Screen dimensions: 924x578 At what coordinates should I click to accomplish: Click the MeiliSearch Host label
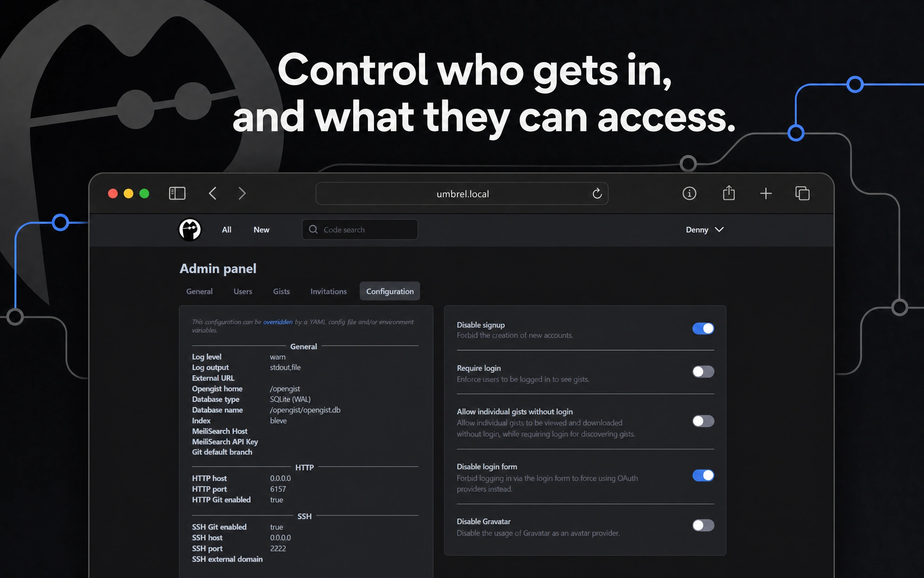pyautogui.click(x=220, y=431)
